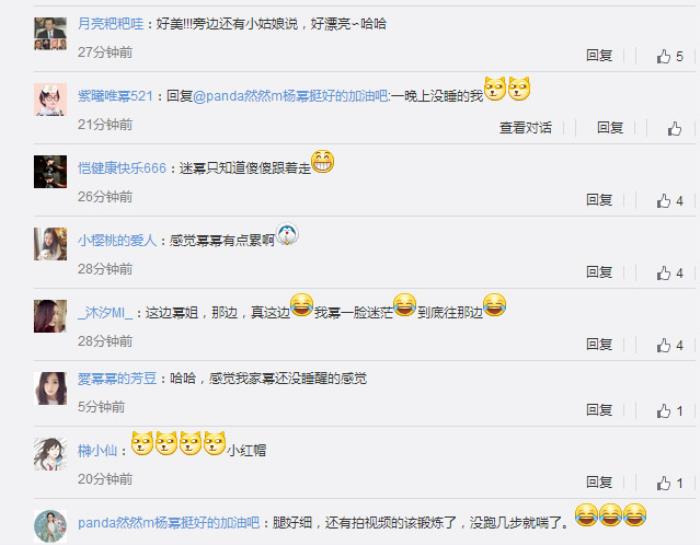Like 爱幂幂的芳豆's comment
Screen dimensions: 700x545
[669, 411]
